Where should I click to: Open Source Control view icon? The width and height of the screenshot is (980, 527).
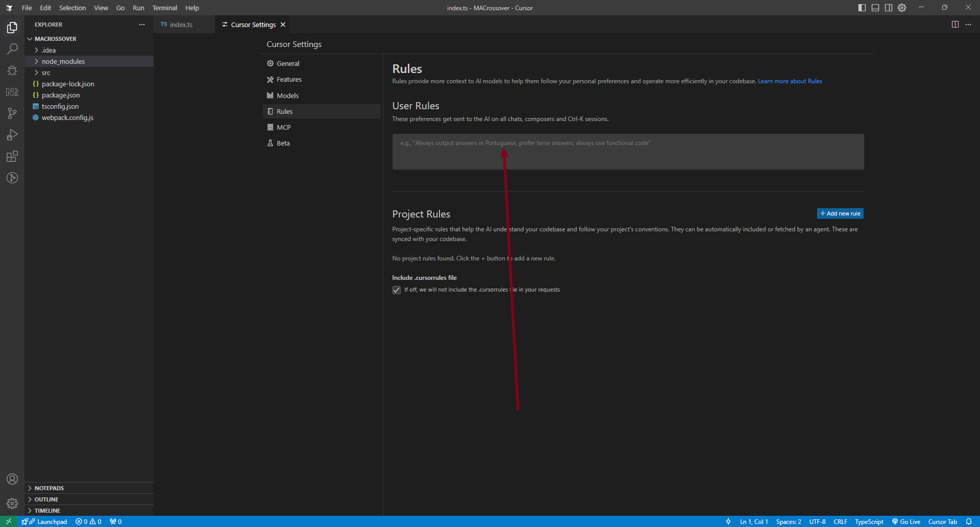(12, 113)
